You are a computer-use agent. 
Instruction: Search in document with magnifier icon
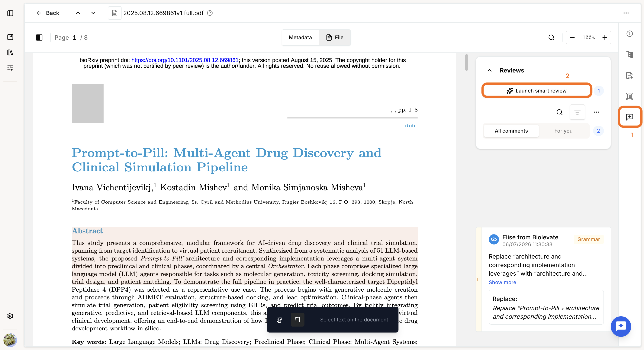pyautogui.click(x=551, y=38)
